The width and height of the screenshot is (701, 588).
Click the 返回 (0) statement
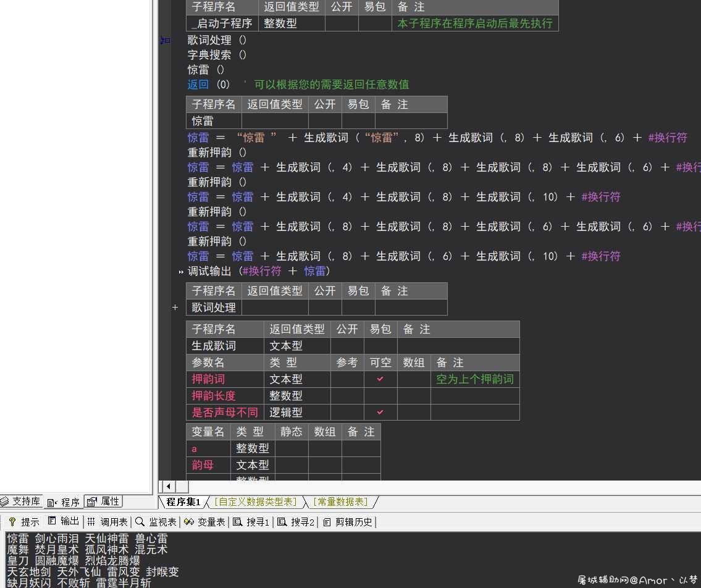(208, 85)
